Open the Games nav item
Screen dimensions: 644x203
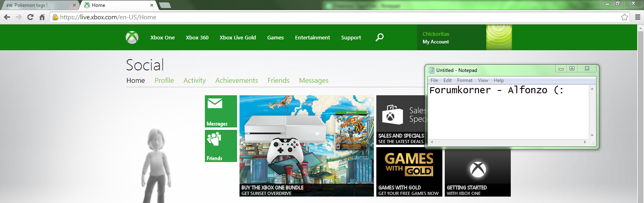coord(275,37)
